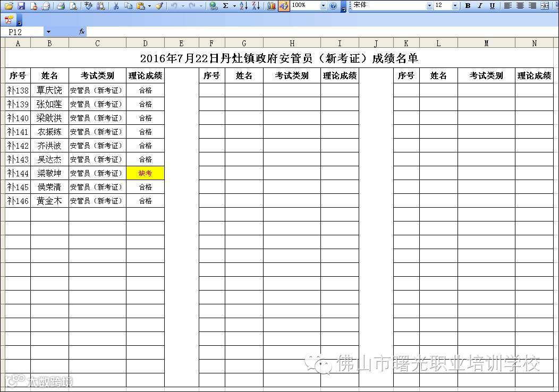Viewport: 559px width, 392px height.
Task: Select the Format Painter brush
Action: pos(159,6)
